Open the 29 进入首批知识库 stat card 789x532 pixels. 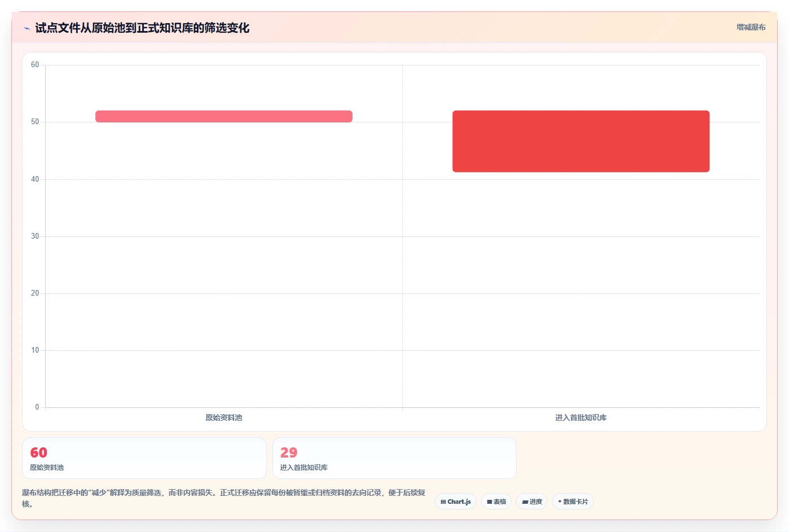pos(394,458)
